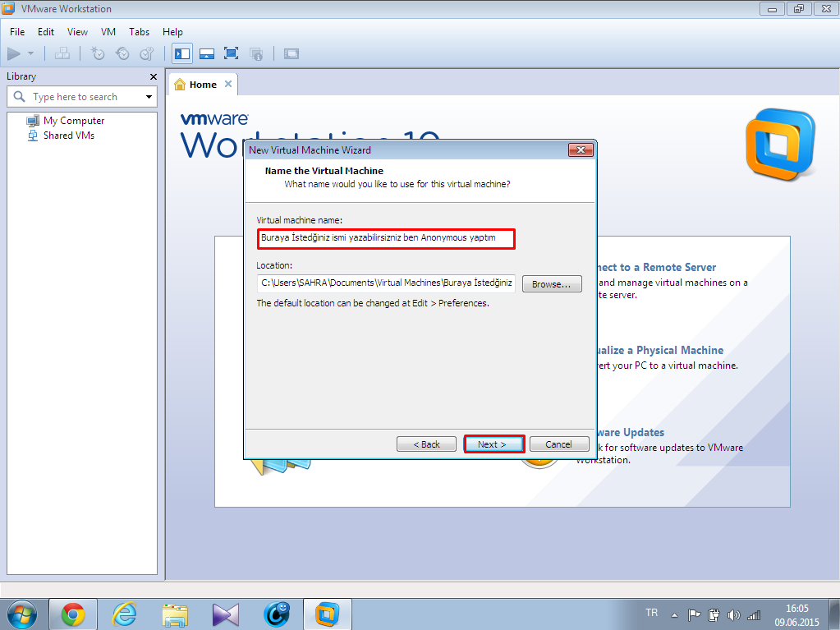
Task: Click the console view toolbar icon
Action: (291, 53)
